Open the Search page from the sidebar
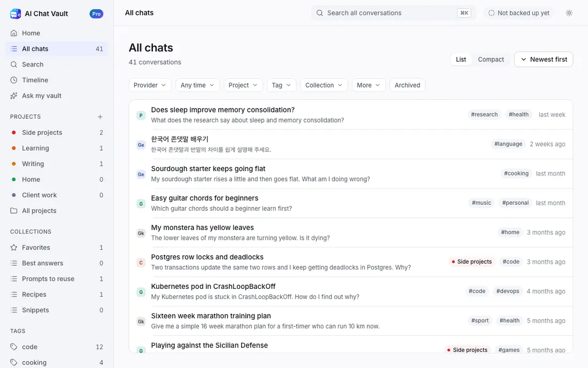The width and height of the screenshot is (588, 368). coord(57,65)
